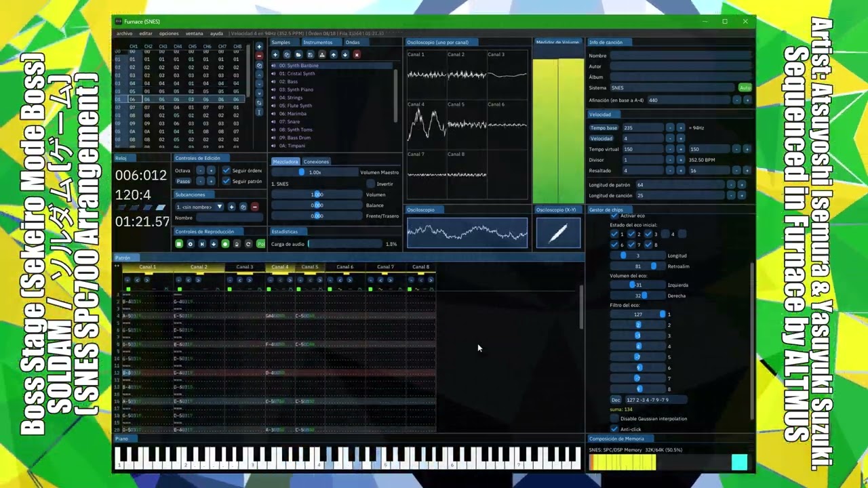The width and height of the screenshot is (868, 488).
Task: Add new instrument plus icon
Action: (x=275, y=54)
